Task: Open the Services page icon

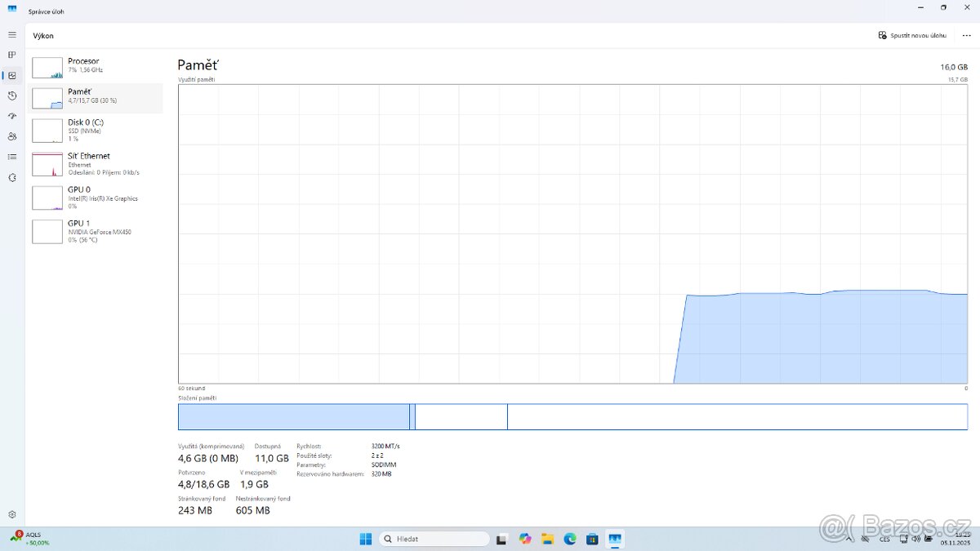Action: [12, 177]
